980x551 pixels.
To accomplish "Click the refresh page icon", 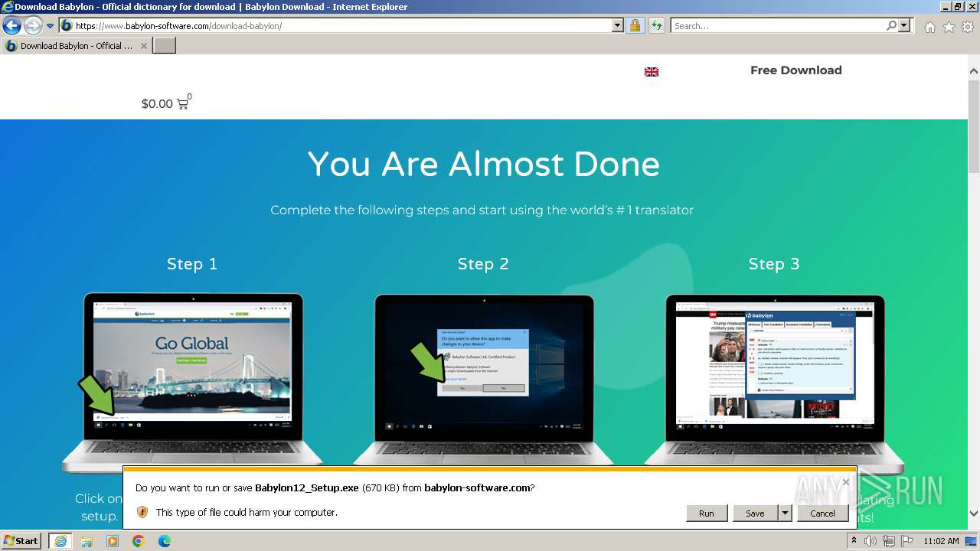I will click(x=657, y=26).
